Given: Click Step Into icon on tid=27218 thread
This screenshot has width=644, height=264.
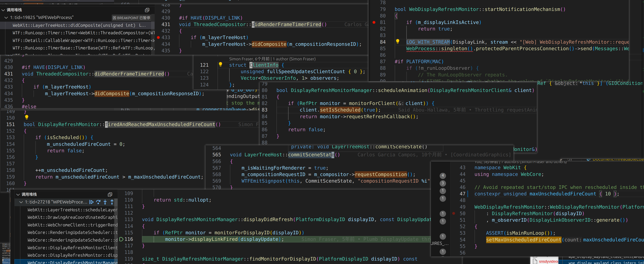Looking at the screenshot, I should click(x=105, y=202).
